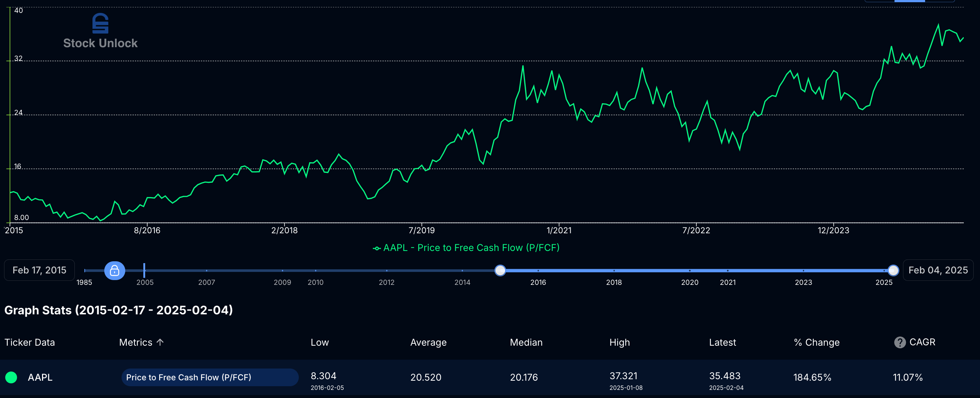Click the Low value 8.304
Screen dimensions: 980x398
[323, 376]
